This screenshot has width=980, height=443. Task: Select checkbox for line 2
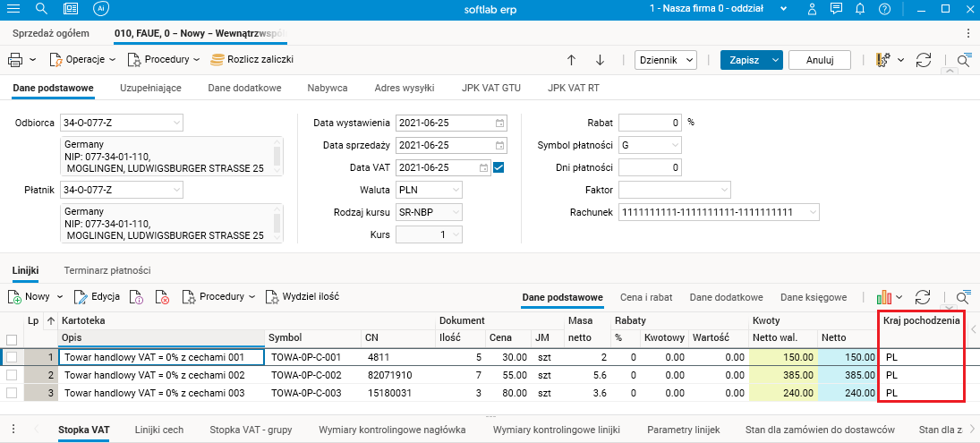click(12, 375)
